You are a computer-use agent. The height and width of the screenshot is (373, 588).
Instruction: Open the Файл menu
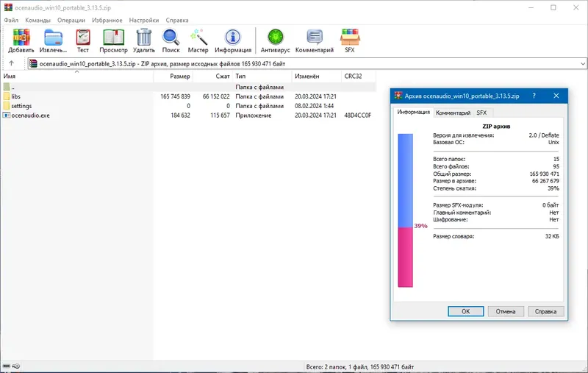point(11,21)
